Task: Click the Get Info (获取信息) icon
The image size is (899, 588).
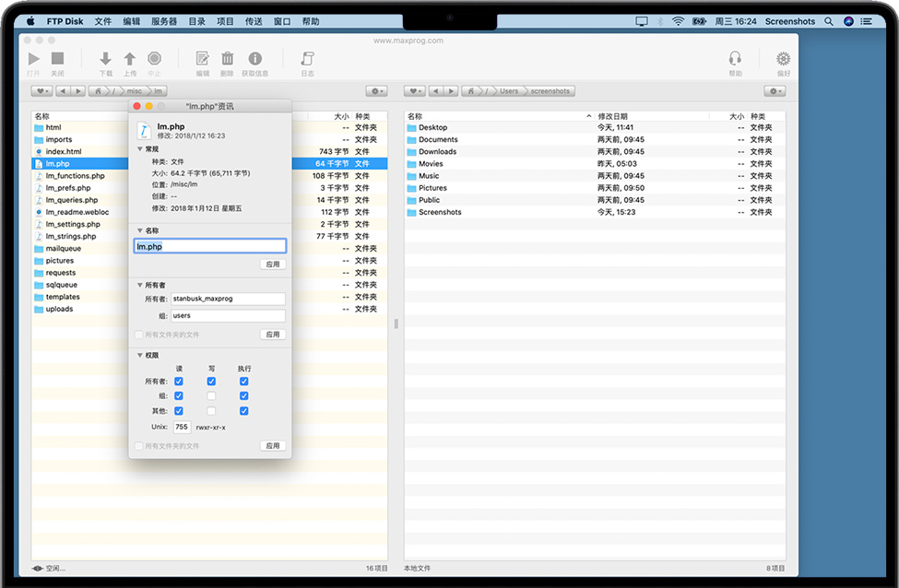Action: coord(255,59)
